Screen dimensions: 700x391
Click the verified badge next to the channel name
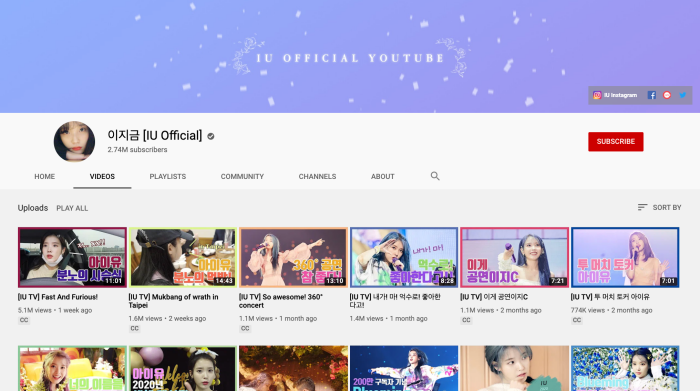click(211, 136)
